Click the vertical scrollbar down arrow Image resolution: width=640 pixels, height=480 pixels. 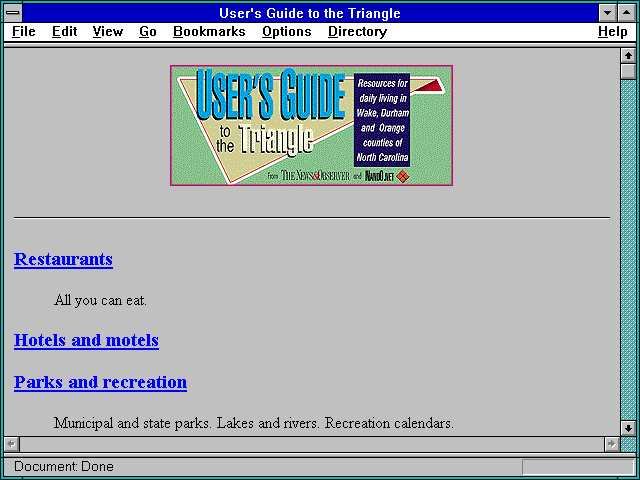click(x=628, y=428)
